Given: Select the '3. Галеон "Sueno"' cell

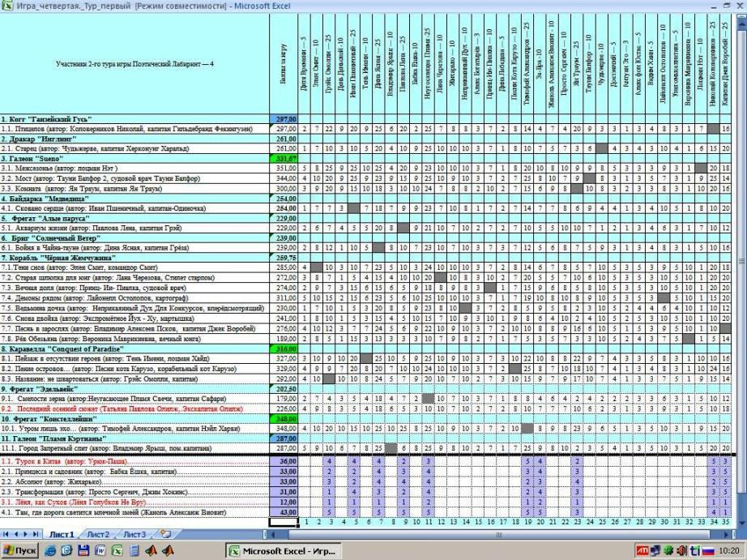Looking at the screenshot, I should [x=134, y=159].
